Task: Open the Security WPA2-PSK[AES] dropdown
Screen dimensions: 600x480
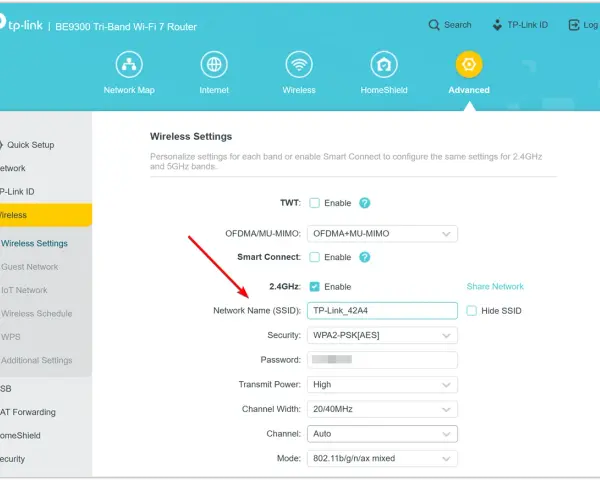Action: [x=382, y=335]
